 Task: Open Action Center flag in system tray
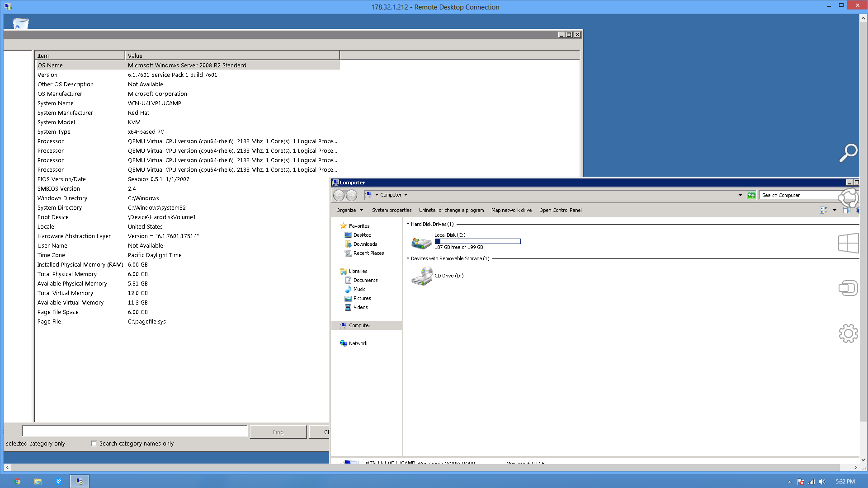(x=801, y=482)
